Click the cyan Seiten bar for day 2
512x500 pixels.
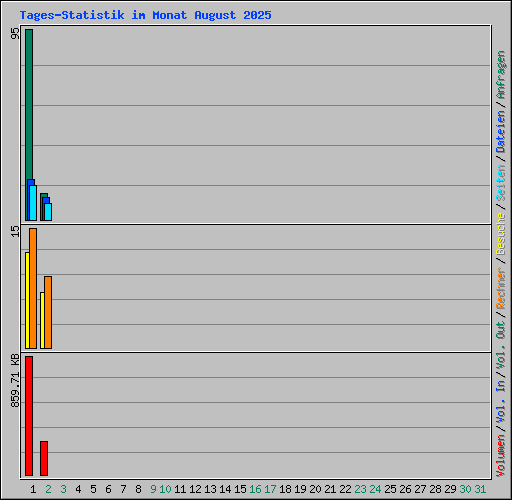[x=48, y=212]
